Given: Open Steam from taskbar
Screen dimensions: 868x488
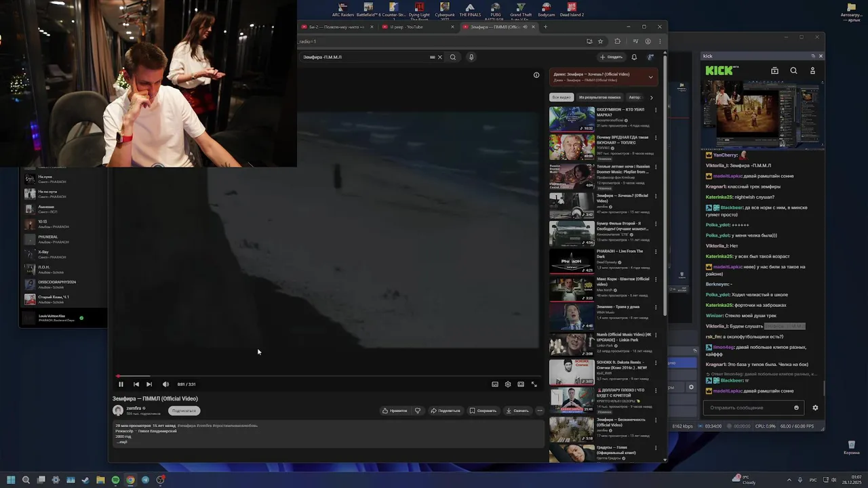Looking at the screenshot, I should (x=85, y=480).
